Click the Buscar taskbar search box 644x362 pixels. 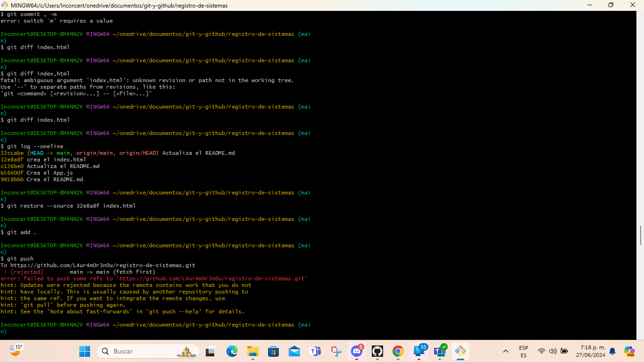click(148, 351)
